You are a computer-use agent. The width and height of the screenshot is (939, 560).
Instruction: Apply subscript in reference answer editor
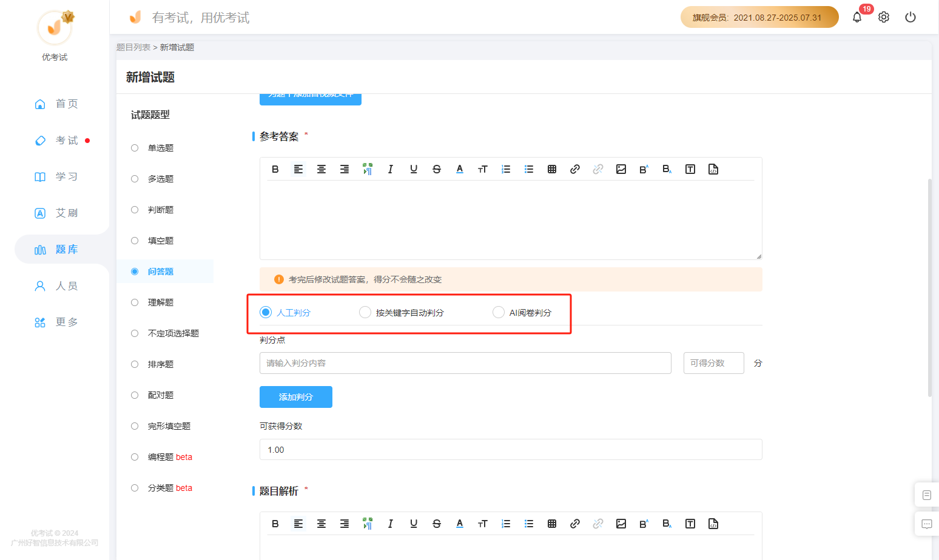(667, 169)
